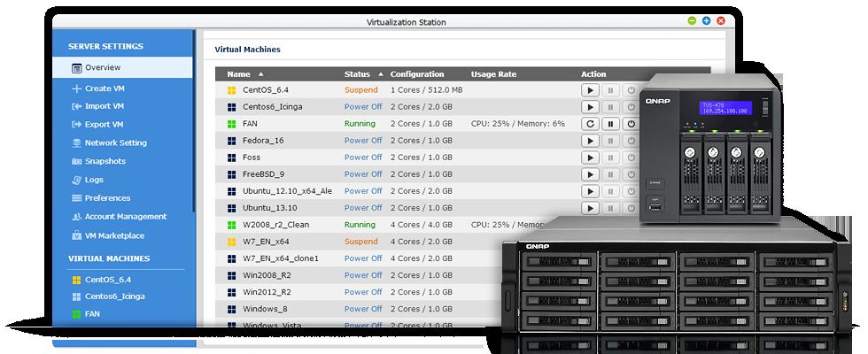This screenshot has width=868, height=354.
Task: Click the sidebar vertical scrollbar
Action: click(194, 120)
